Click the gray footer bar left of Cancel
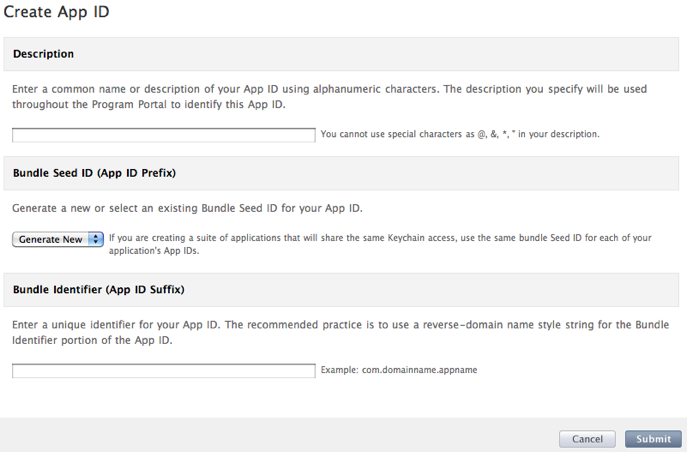The width and height of the screenshot is (687, 452). (278, 435)
